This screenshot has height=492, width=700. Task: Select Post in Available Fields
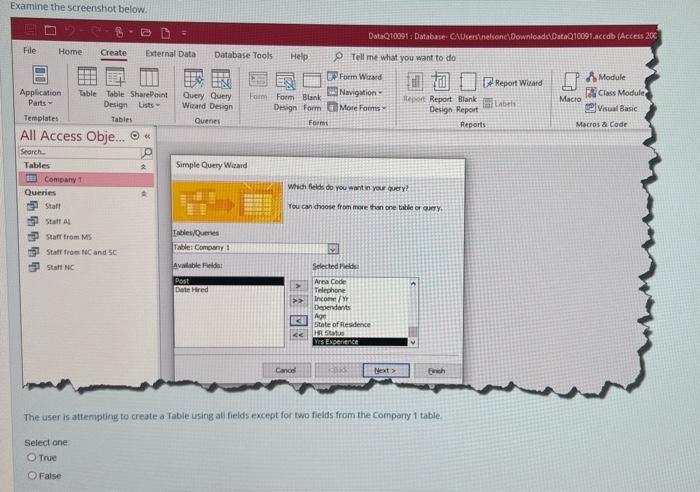(x=229, y=281)
